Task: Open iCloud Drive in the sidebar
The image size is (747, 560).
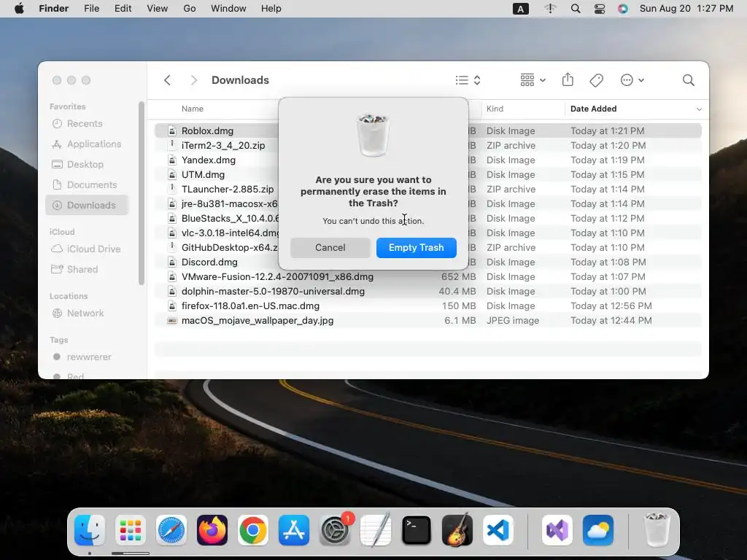Action: pos(86,249)
